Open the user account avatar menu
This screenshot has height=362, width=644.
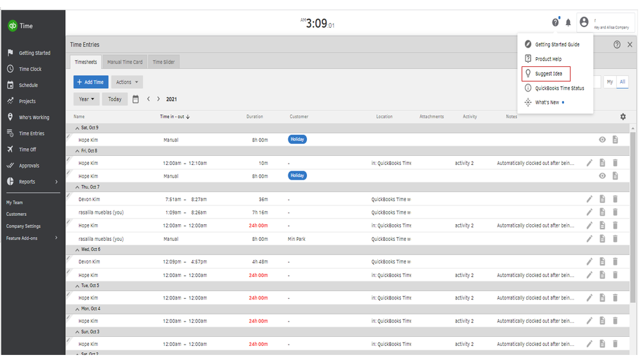(583, 22)
